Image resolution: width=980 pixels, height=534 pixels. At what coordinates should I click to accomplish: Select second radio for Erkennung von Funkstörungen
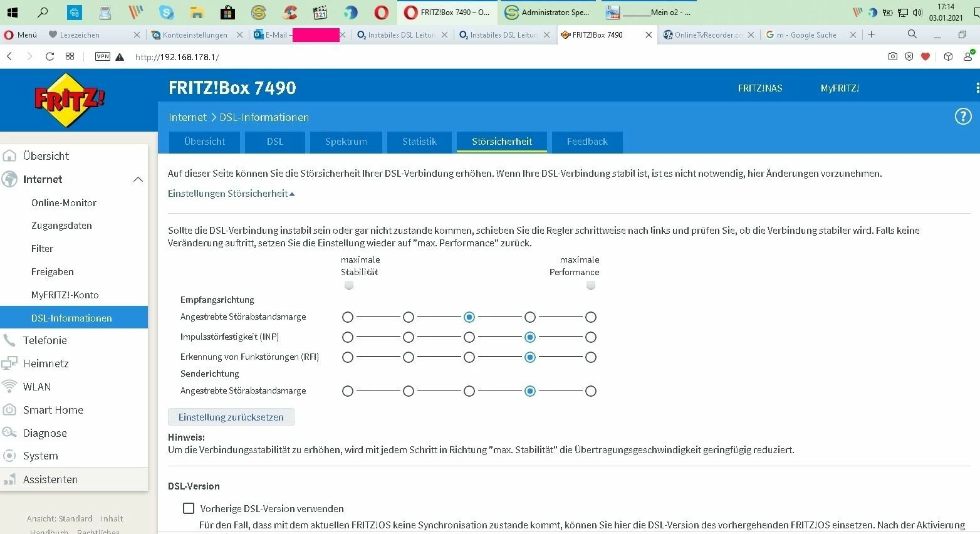(x=409, y=357)
